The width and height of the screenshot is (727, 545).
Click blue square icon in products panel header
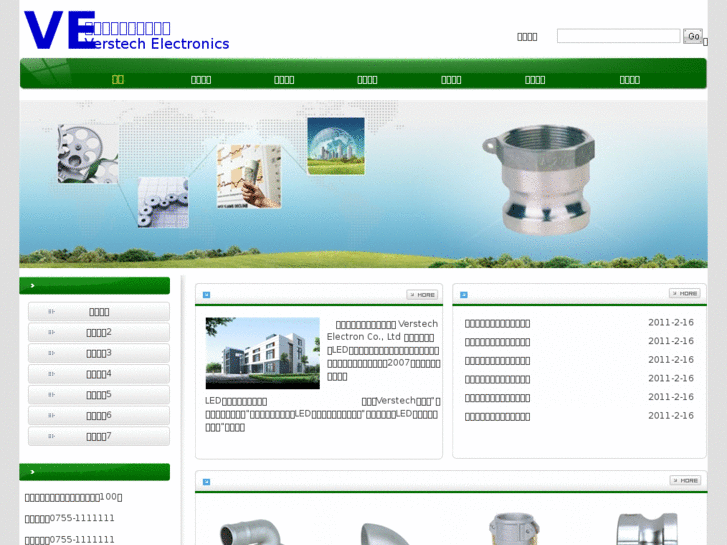(206, 482)
